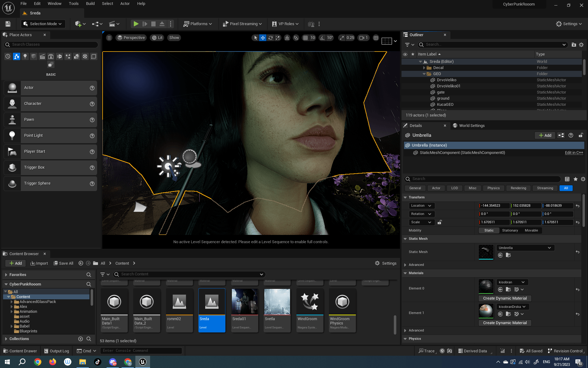
Task: Click the kisobranDrska material swatch thumbnail
Action: [486, 311]
